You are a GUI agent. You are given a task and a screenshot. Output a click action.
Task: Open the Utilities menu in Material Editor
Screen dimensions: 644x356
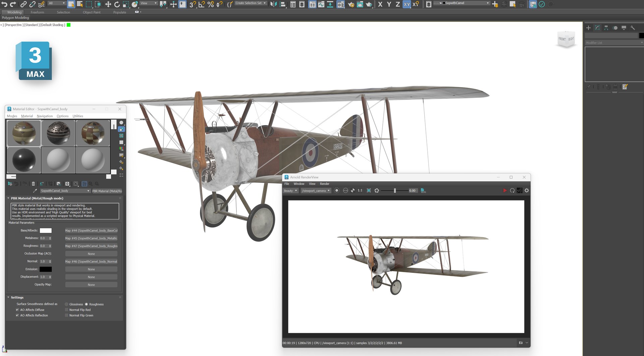click(78, 116)
